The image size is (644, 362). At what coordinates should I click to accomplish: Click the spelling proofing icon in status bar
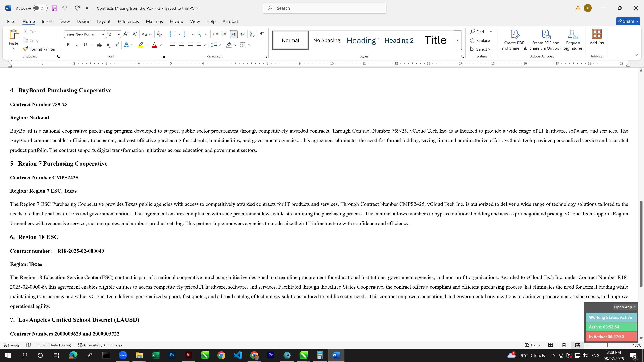[28, 345]
